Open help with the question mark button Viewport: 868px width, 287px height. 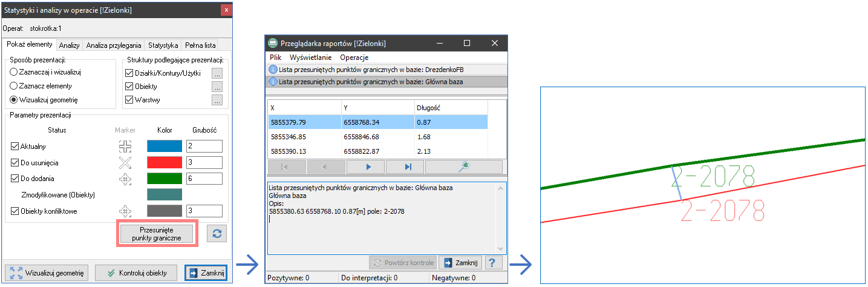494,263
